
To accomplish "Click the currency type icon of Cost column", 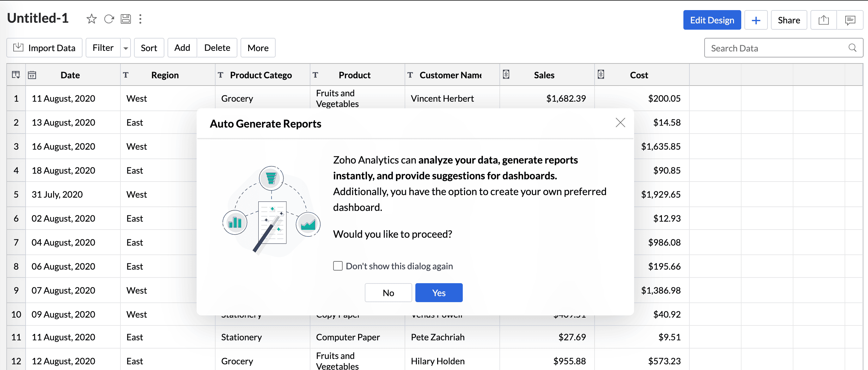I will point(601,74).
